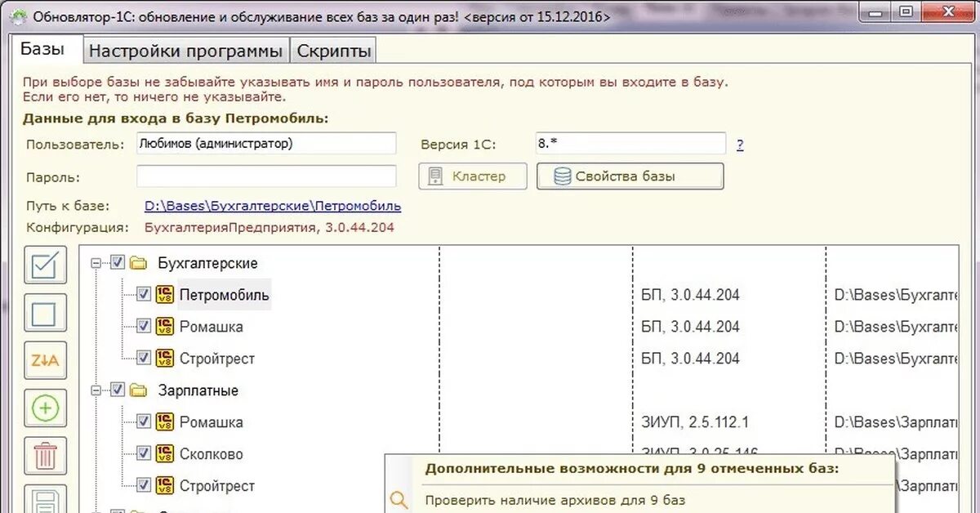The height and width of the screenshot is (513, 980).
Task: Delete base using the red trash icon
Action: [x=45, y=455]
